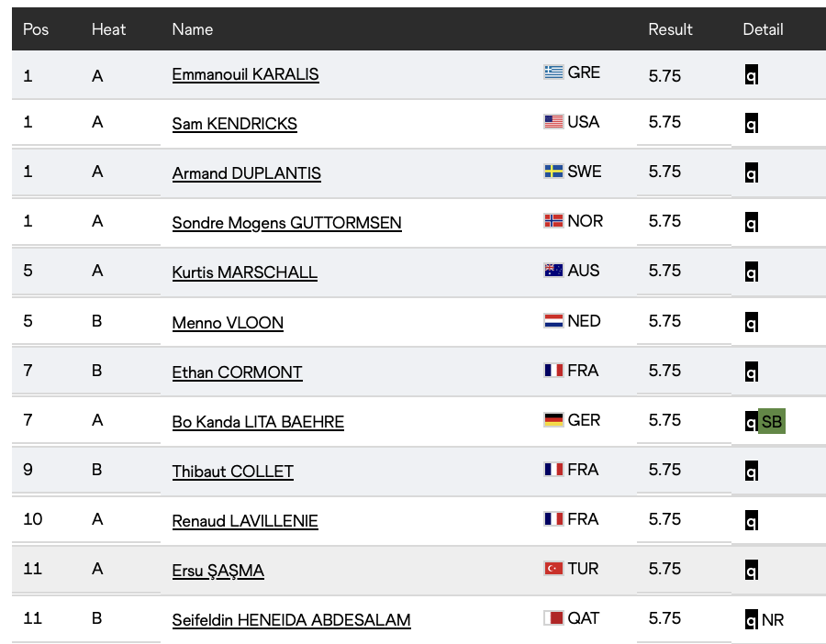826x644 pixels.
Task: Click the Norway flag icon
Action: (x=553, y=221)
